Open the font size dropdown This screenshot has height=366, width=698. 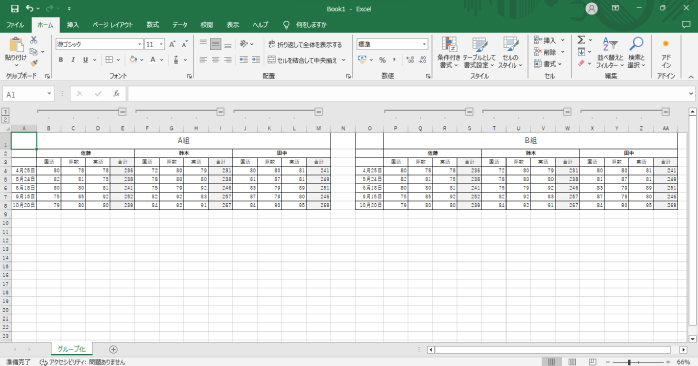point(161,44)
